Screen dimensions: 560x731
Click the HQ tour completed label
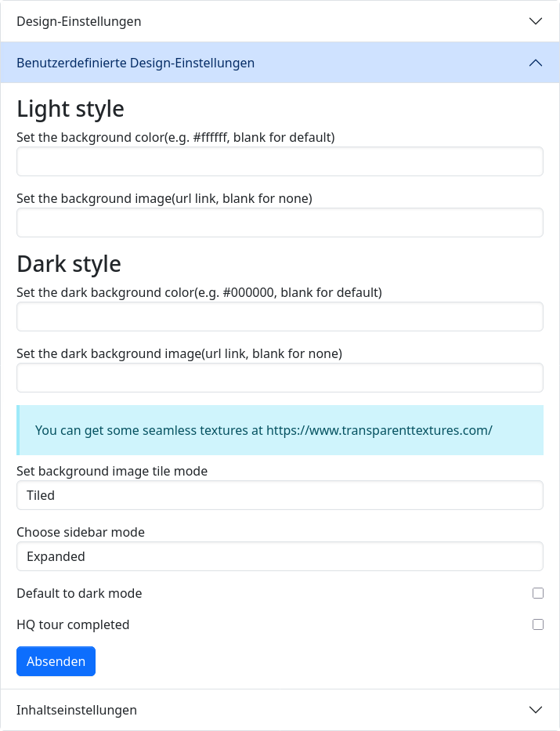click(x=73, y=624)
